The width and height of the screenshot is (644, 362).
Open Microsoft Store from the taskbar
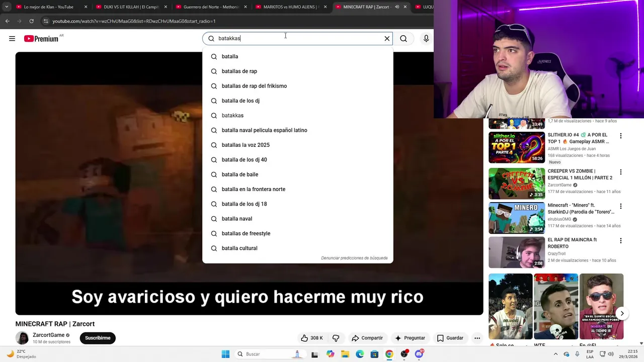coord(374,354)
